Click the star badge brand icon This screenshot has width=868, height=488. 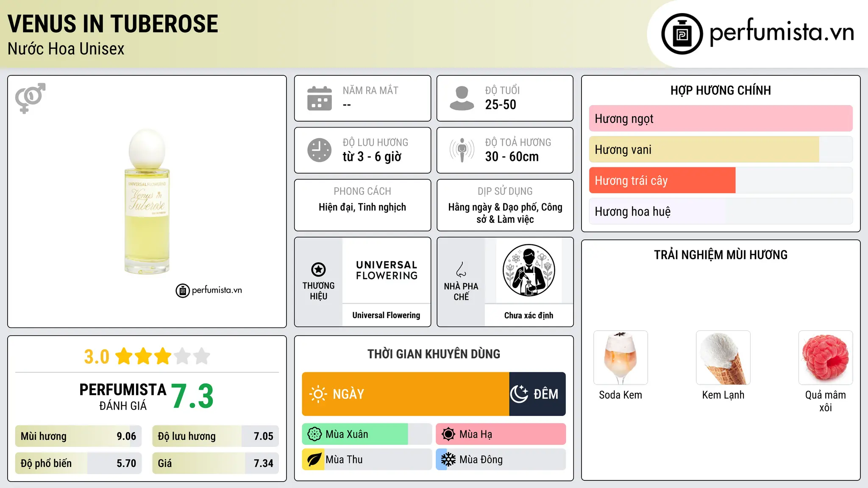click(318, 269)
